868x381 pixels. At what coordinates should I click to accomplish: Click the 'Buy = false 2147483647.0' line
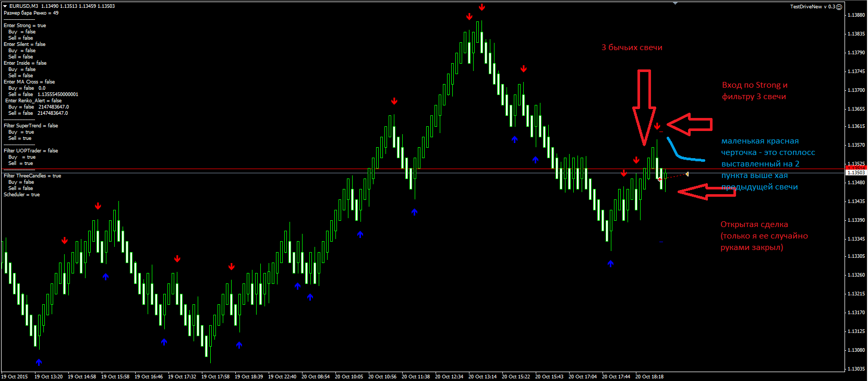[x=39, y=106]
